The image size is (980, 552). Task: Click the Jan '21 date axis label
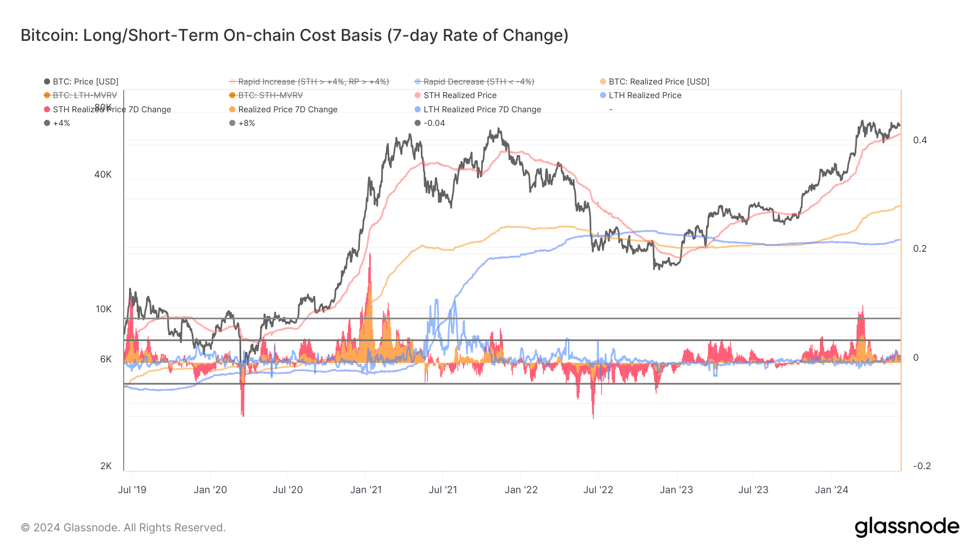366,490
